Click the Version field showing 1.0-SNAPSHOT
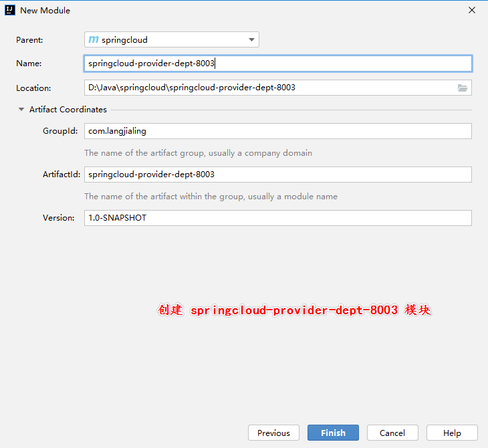 pyautogui.click(x=277, y=218)
